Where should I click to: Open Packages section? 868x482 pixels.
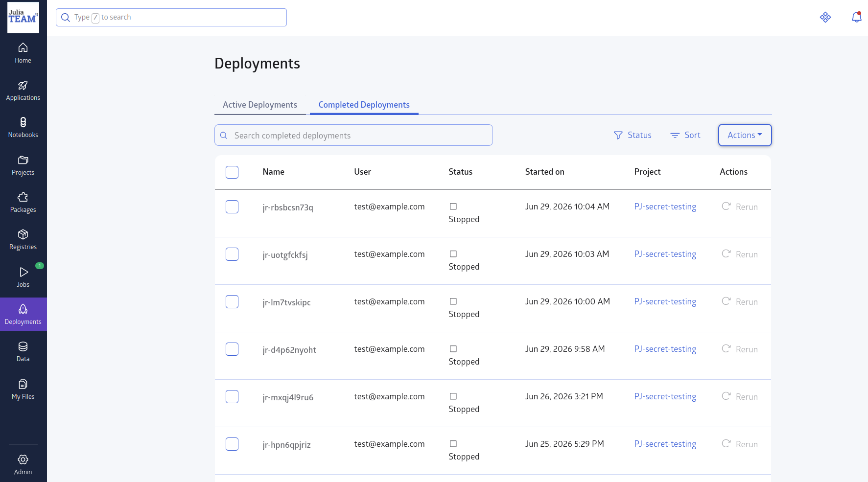coord(23,203)
